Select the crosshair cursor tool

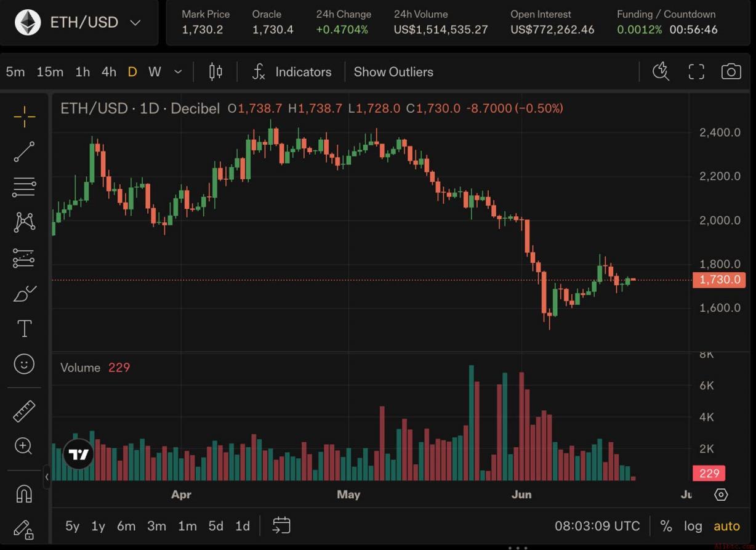coord(24,116)
